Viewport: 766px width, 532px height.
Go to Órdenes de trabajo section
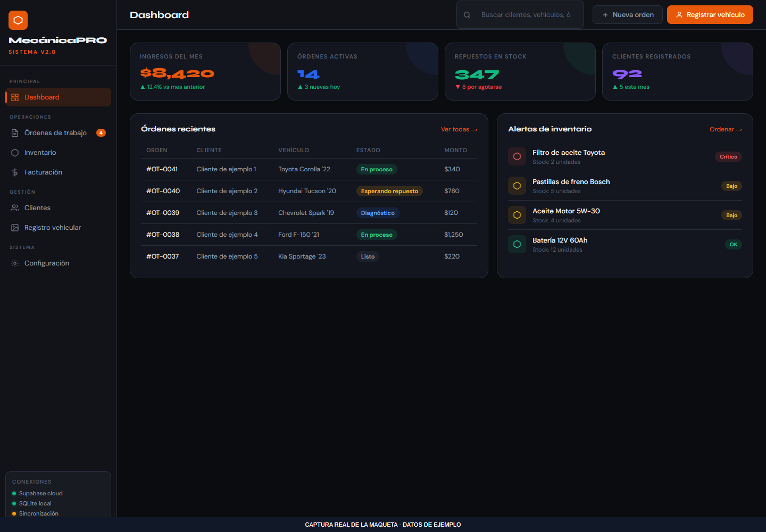59,133
